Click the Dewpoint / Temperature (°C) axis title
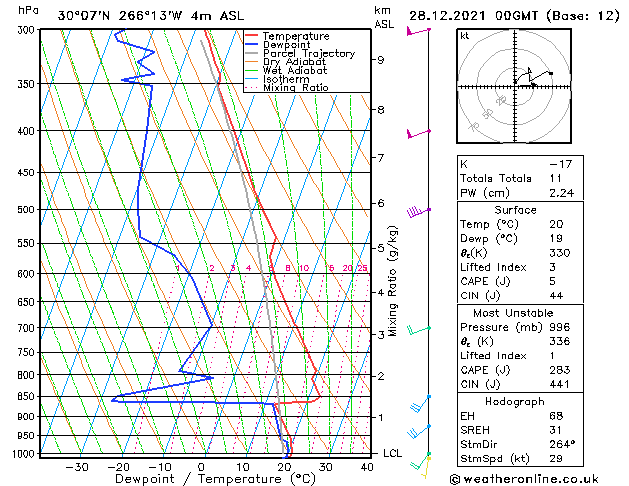Screen dimensions: 629x486 point(215,479)
